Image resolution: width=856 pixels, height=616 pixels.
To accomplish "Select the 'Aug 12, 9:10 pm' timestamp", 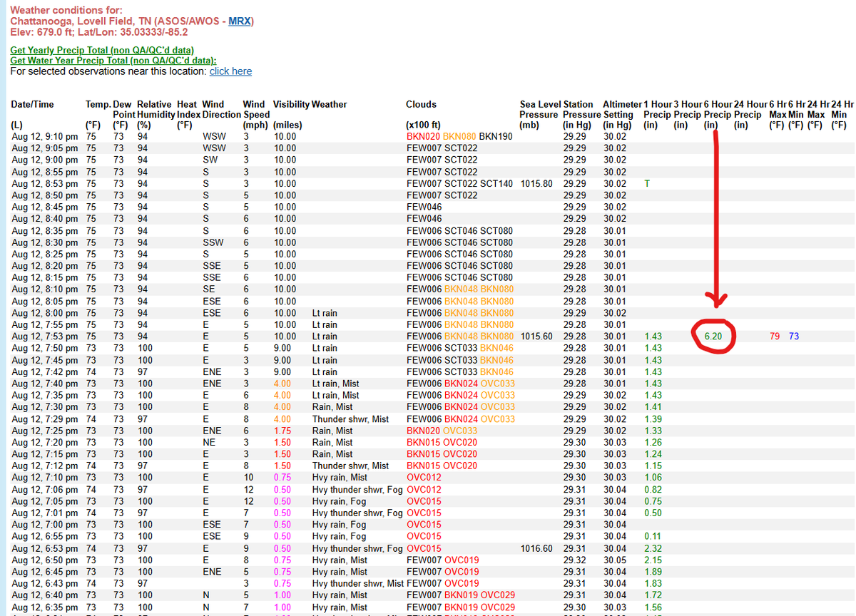I will pos(45,136).
